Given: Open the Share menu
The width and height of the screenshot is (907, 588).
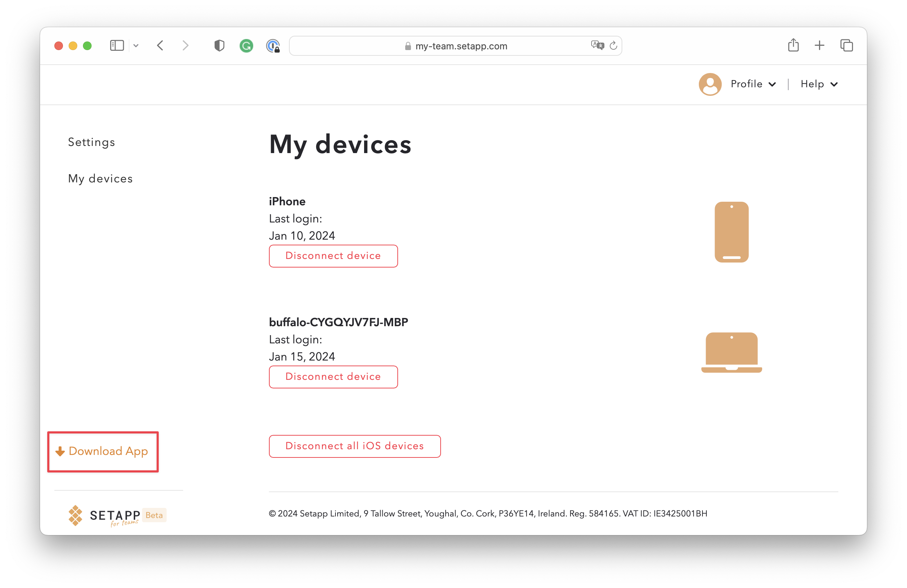Looking at the screenshot, I should 793,45.
